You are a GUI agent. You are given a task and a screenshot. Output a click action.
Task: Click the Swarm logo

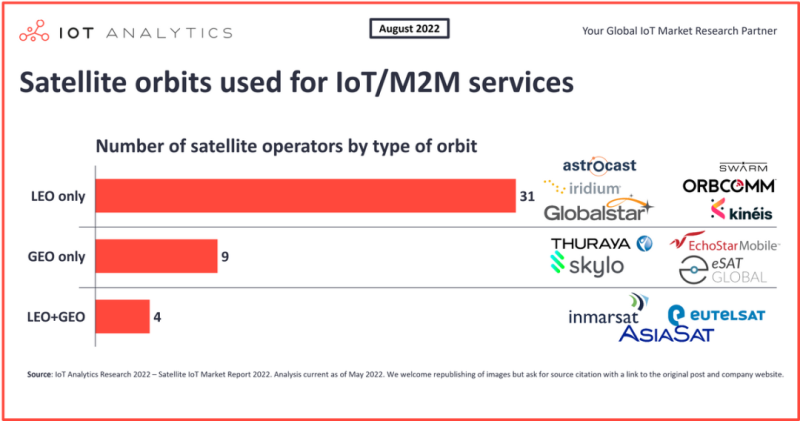click(739, 166)
